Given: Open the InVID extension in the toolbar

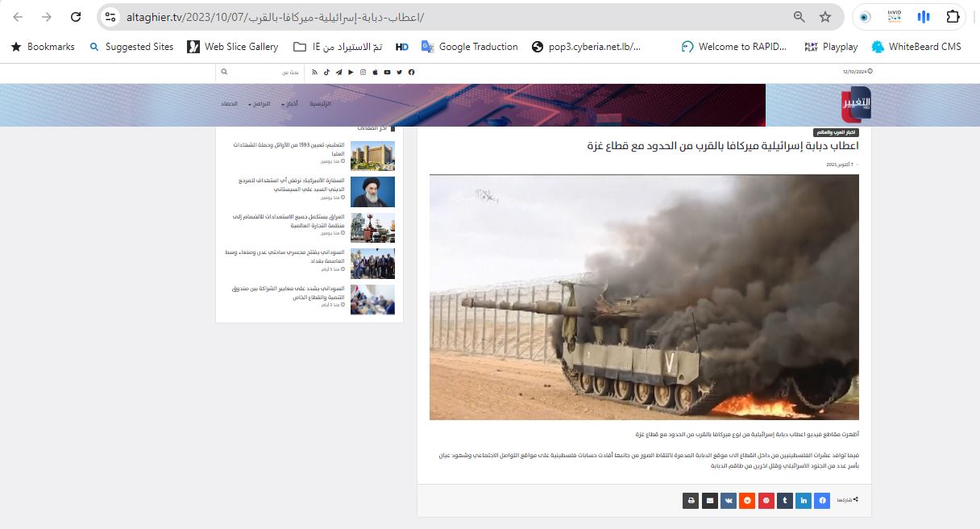Looking at the screenshot, I should click(x=894, y=17).
